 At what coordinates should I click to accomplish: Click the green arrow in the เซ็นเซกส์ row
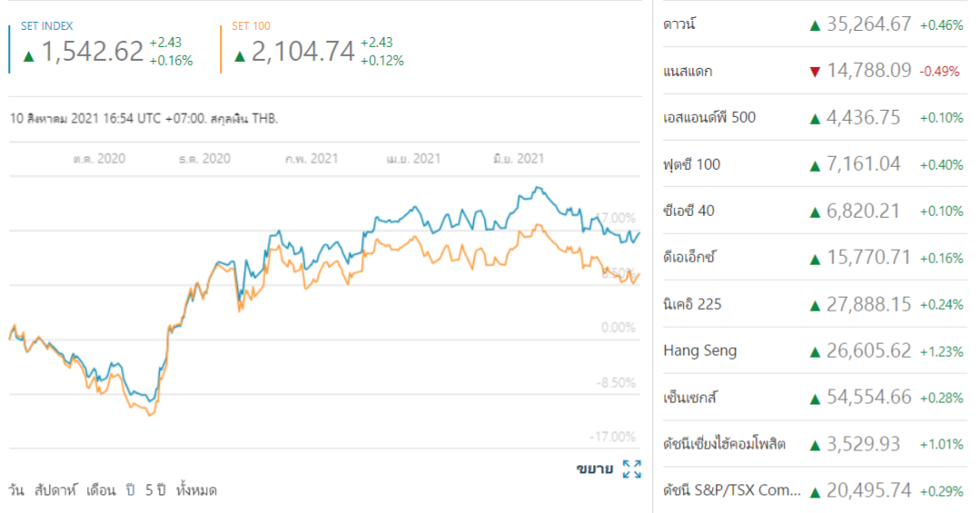(x=815, y=398)
